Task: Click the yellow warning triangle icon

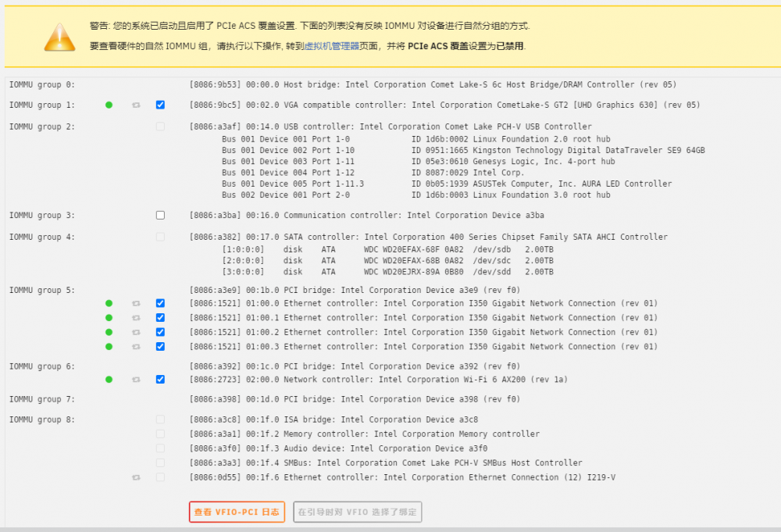Action: pyautogui.click(x=60, y=37)
